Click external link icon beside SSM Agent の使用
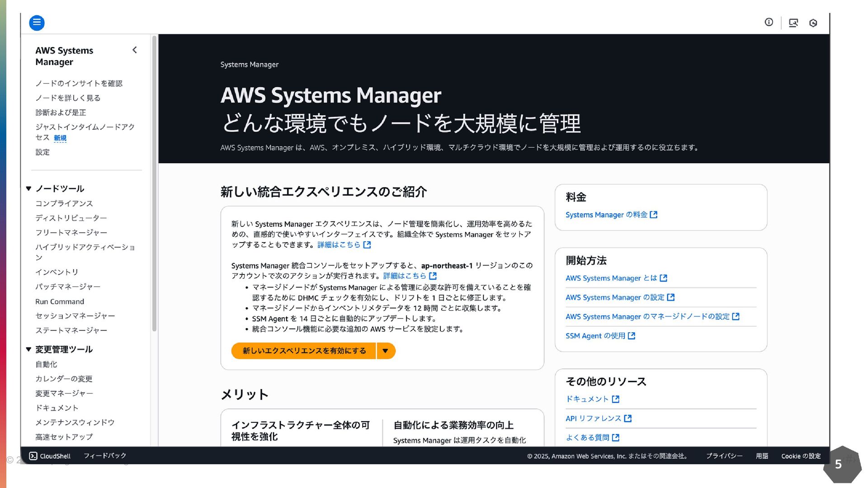The height and width of the screenshot is (488, 868). 632,336
